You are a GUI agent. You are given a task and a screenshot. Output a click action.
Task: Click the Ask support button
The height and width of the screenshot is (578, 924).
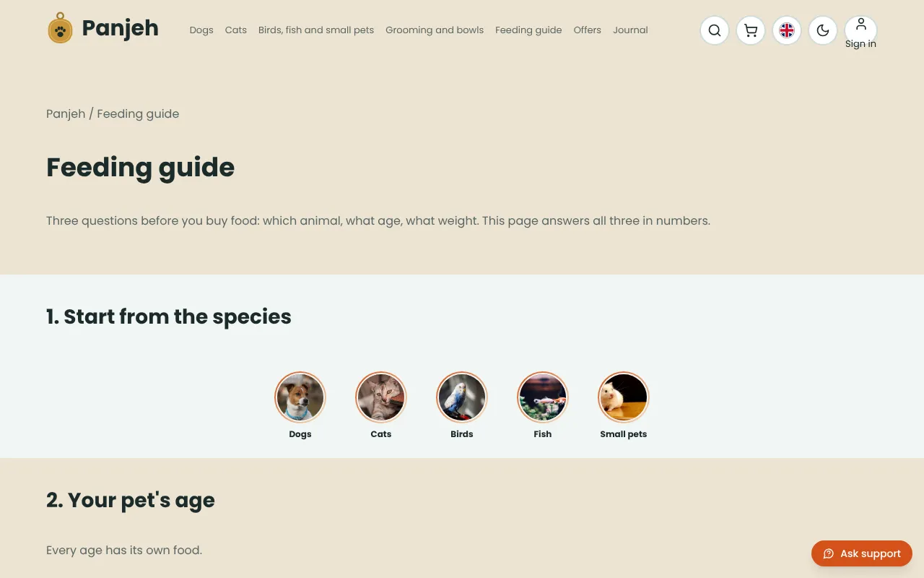point(862,553)
